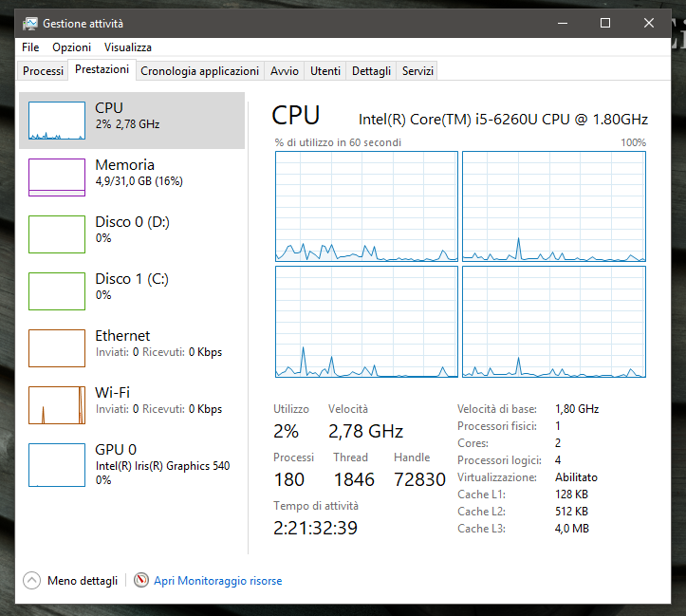Image resolution: width=686 pixels, height=616 pixels.
Task: Click the bottom-left CPU core usage graph
Action: tap(366, 322)
